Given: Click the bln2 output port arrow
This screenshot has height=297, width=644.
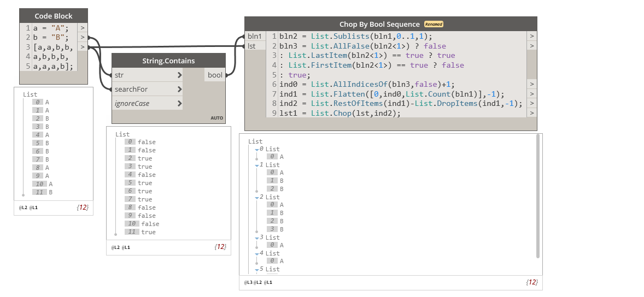Looking at the screenshot, I should tap(532, 36).
